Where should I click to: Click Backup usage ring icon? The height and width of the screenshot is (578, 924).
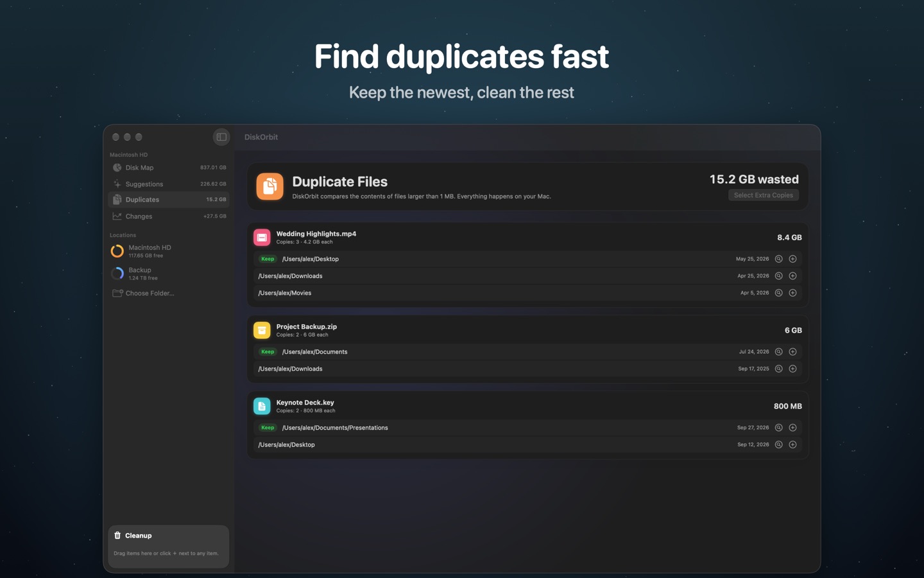pos(117,274)
